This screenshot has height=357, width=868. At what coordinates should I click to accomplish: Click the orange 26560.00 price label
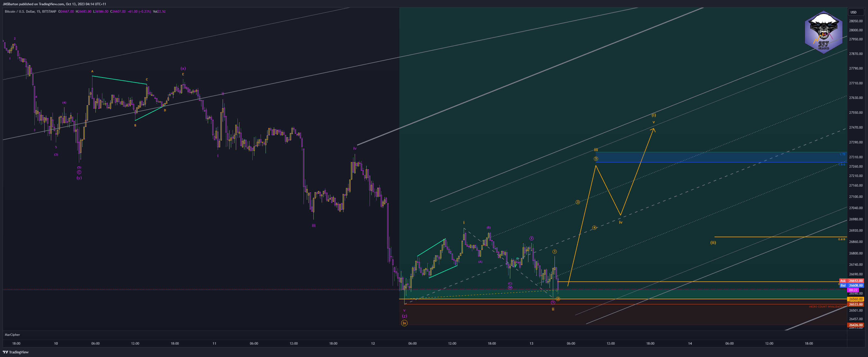pos(856,299)
